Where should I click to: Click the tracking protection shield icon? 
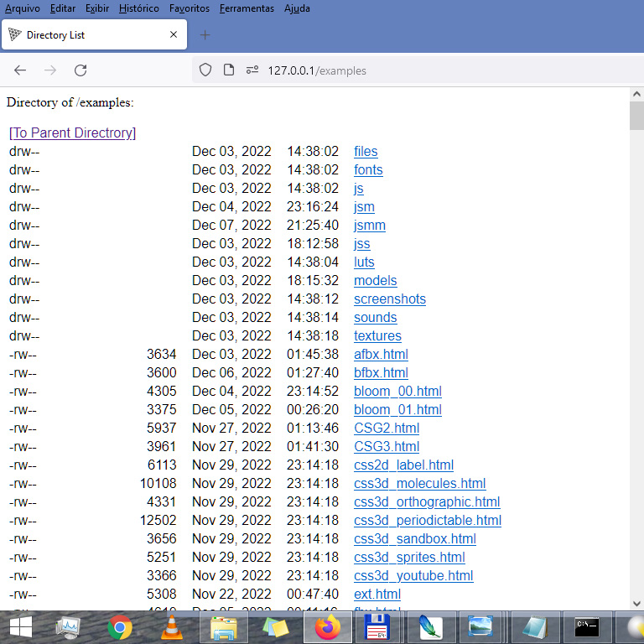(x=205, y=70)
